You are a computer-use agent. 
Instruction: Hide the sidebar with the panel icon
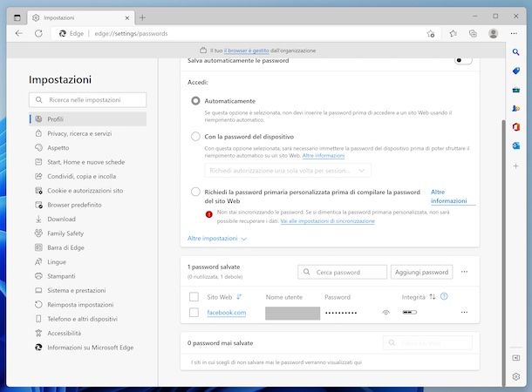(515, 358)
